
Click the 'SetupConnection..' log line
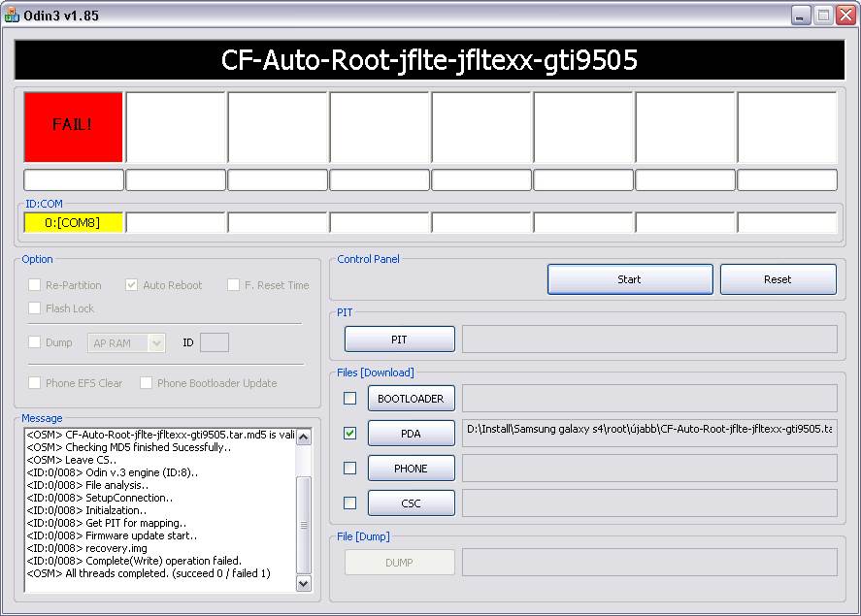click(x=100, y=498)
